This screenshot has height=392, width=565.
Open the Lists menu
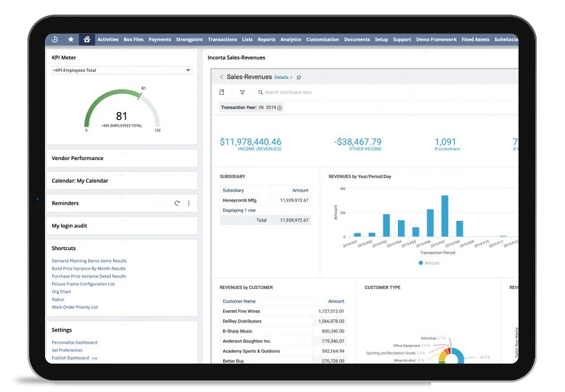(x=247, y=39)
